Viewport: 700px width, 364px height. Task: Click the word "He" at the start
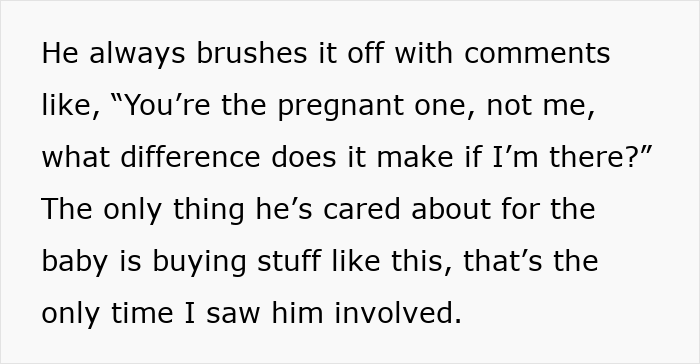tap(60, 53)
